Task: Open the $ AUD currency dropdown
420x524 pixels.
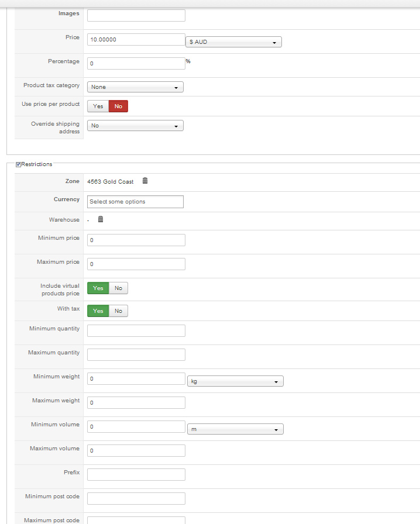Action: click(x=233, y=42)
